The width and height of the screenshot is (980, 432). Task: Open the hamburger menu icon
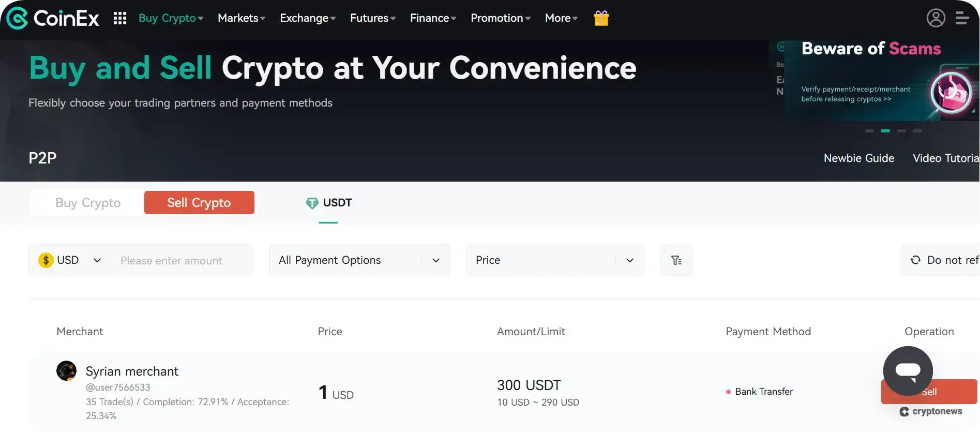click(963, 18)
